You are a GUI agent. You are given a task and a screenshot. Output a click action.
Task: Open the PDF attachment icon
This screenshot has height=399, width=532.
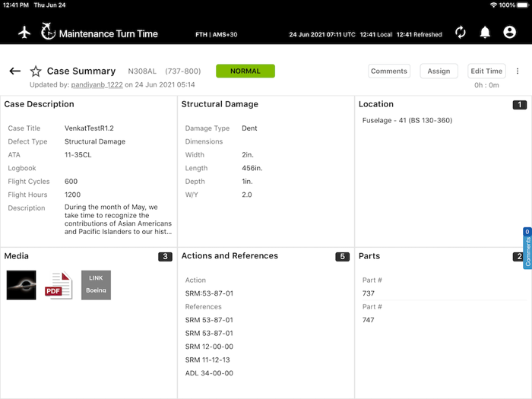coord(59,285)
